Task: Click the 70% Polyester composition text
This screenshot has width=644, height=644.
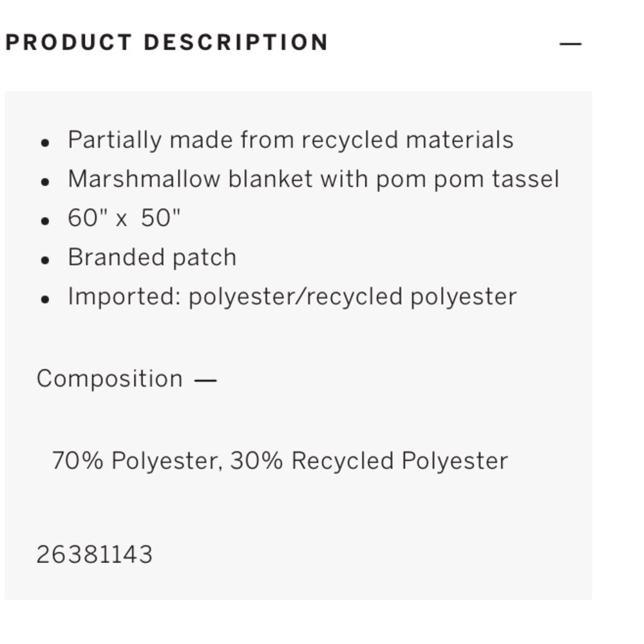Action: coord(280,461)
